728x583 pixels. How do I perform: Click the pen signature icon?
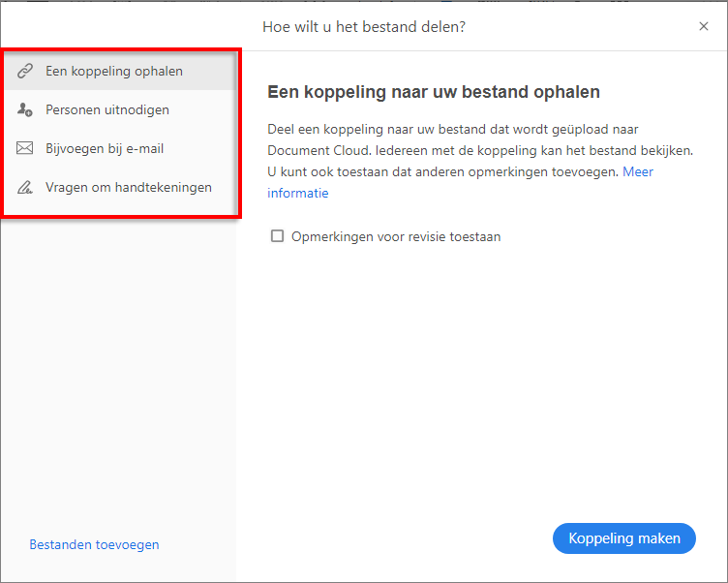(25, 188)
